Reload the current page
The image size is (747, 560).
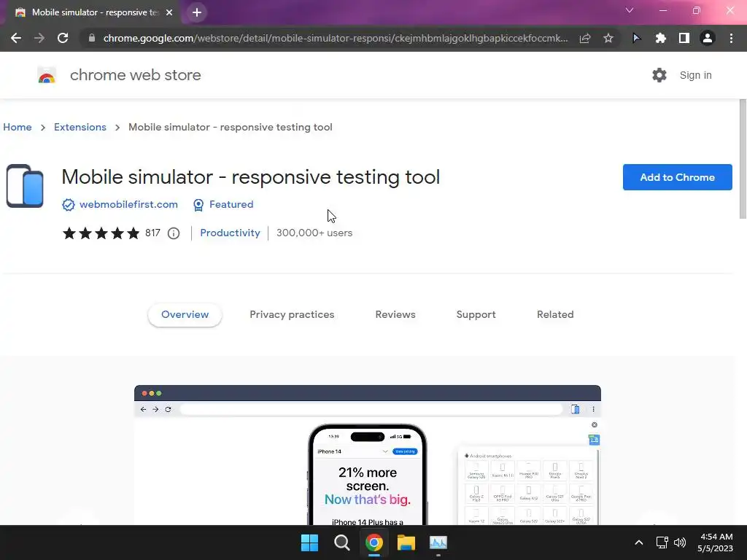63,38
